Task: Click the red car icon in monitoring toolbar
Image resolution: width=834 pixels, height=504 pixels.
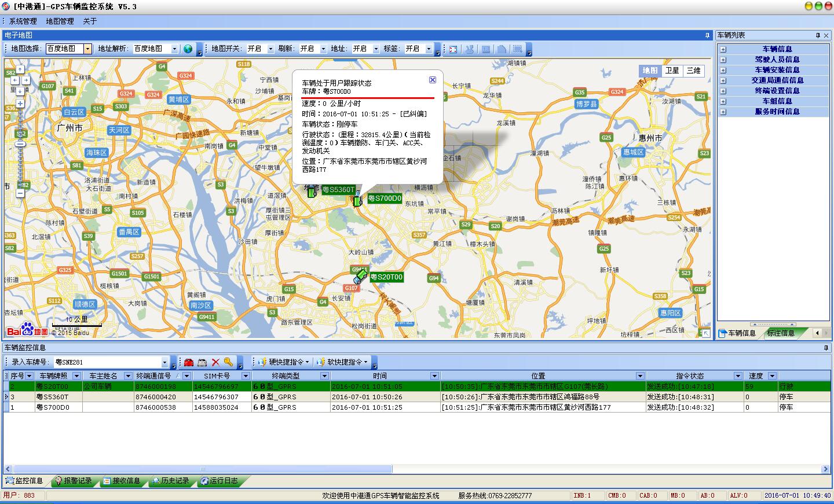Action: click(x=189, y=362)
